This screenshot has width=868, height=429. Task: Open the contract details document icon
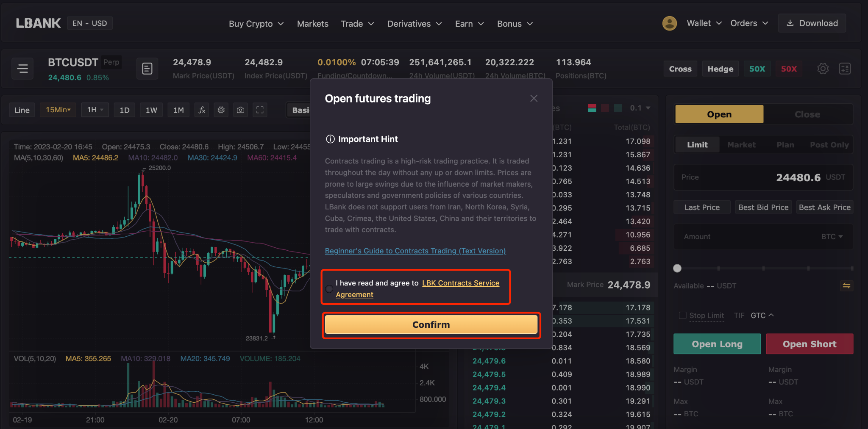coord(147,69)
